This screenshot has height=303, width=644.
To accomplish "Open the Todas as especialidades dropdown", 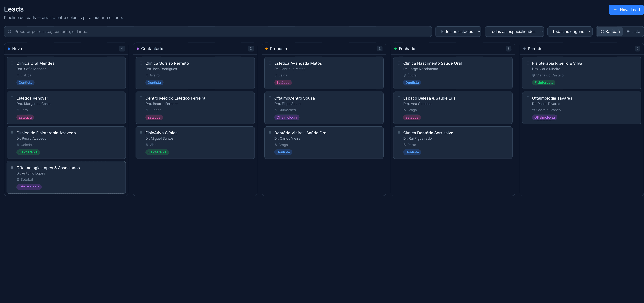I will point(514,32).
